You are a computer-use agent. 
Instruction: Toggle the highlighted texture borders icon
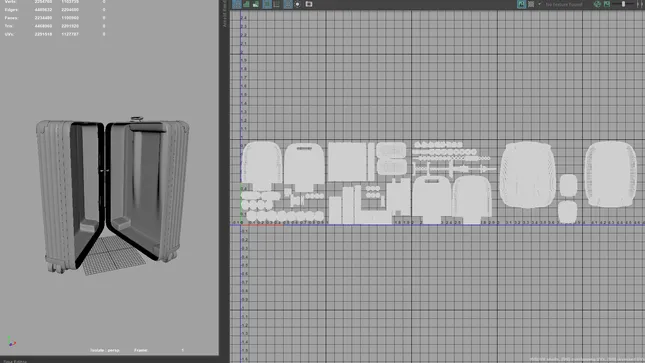[267, 4]
